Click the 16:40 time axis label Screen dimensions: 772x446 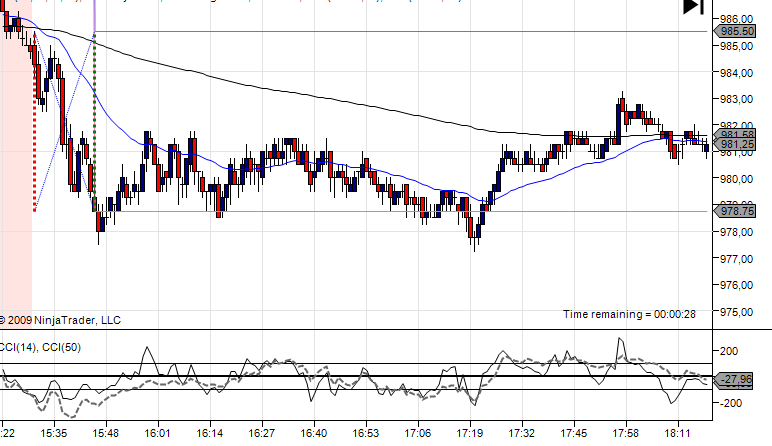tap(314, 434)
